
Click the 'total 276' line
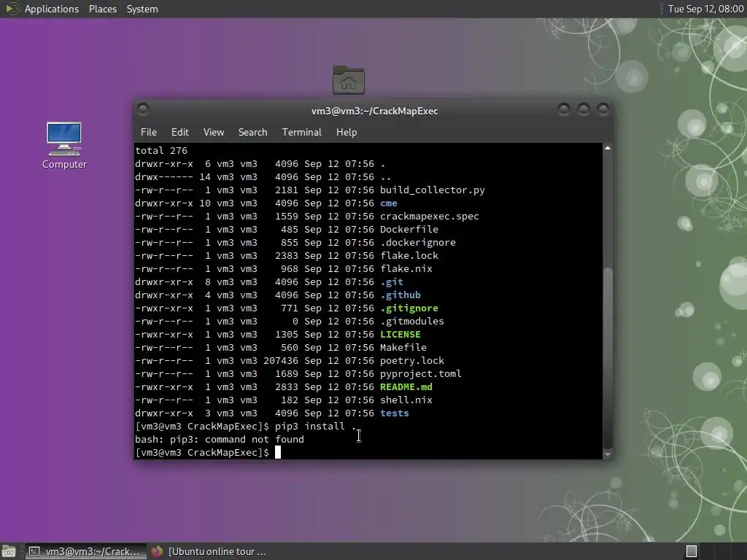(x=161, y=150)
